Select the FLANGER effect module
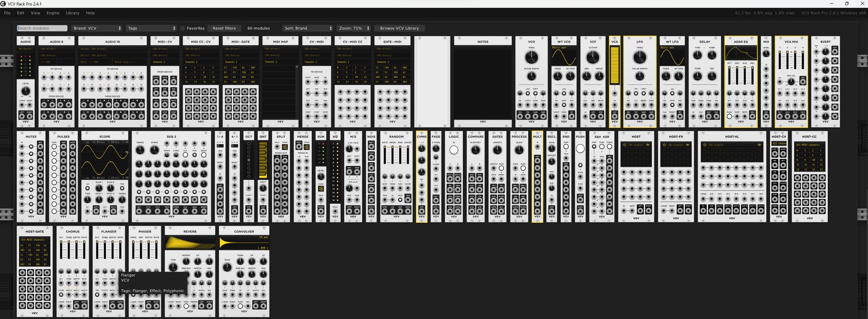The height and width of the screenshot is (319, 868). 109,272
